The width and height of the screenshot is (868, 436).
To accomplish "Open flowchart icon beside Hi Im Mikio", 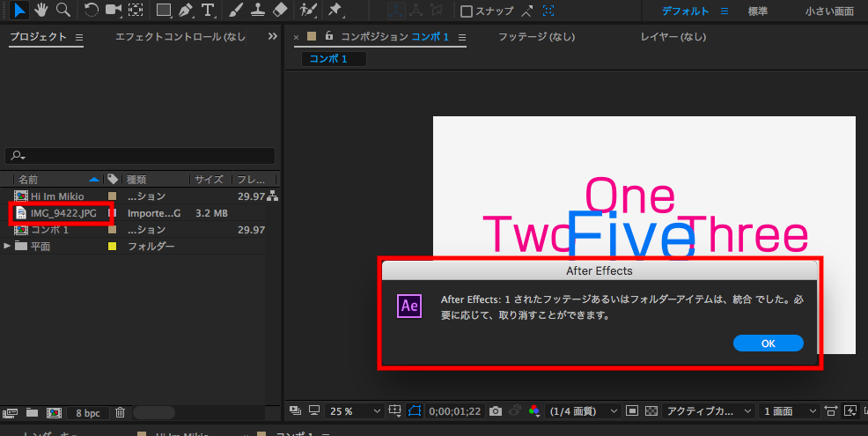I will (272, 196).
